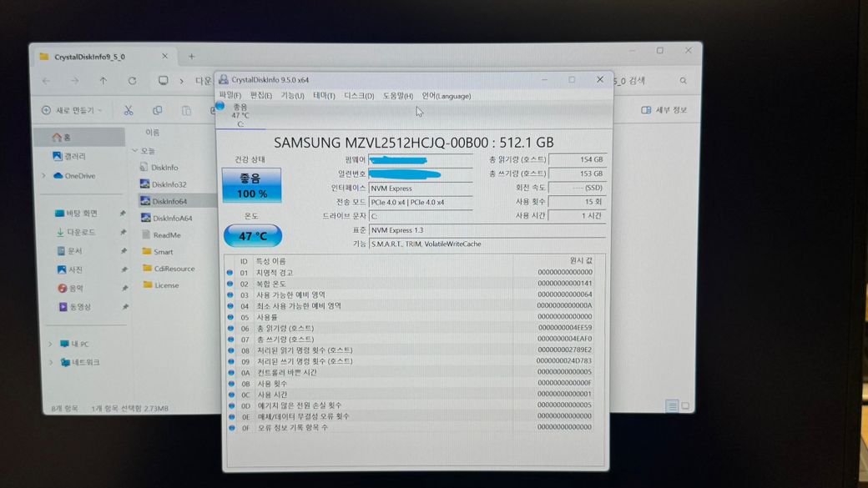Open 다운로드 quick access folder
Image resolution: width=868 pixels, height=488 pixels.
pyautogui.click(x=76, y=233)
